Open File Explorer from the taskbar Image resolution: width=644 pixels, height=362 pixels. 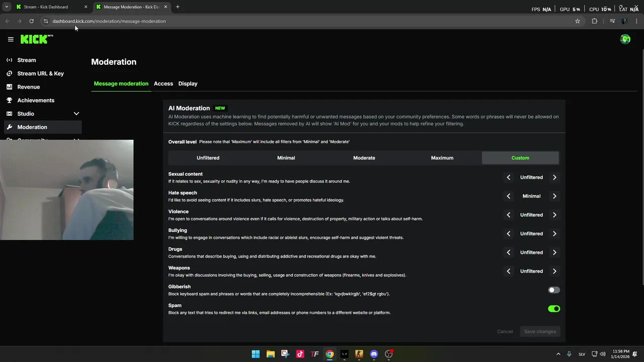(x=270, y=354)
